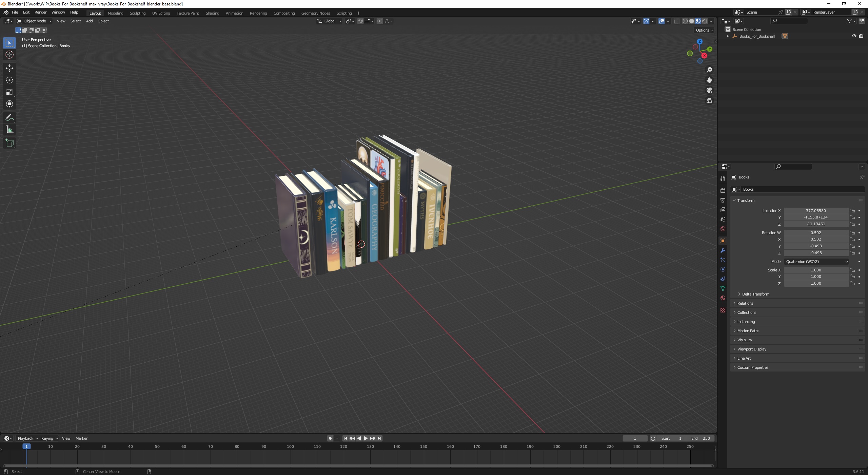The height and width of the screenshot is (475, 868).
Task: Switch to the Shading workspace tab
Action: [212, 13]
